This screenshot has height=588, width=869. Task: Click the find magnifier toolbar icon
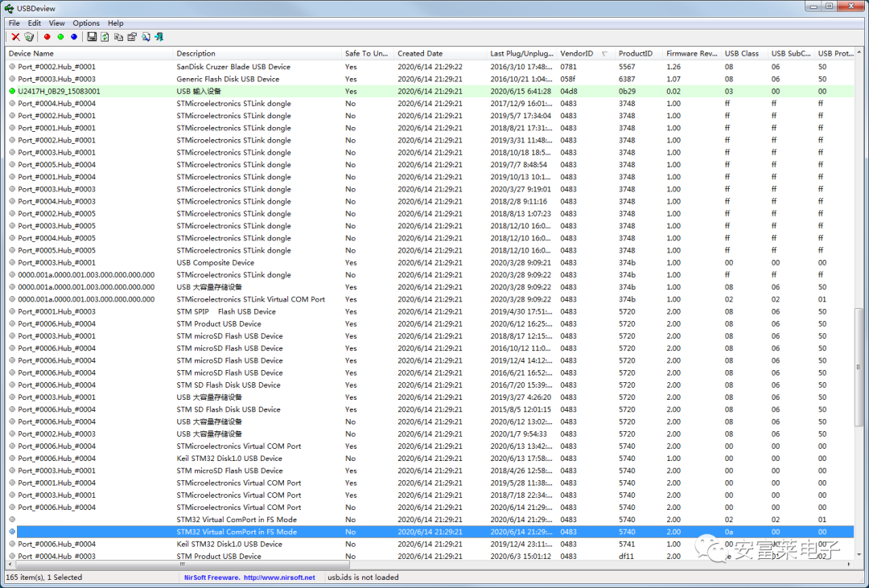click(x=146, y=37)
